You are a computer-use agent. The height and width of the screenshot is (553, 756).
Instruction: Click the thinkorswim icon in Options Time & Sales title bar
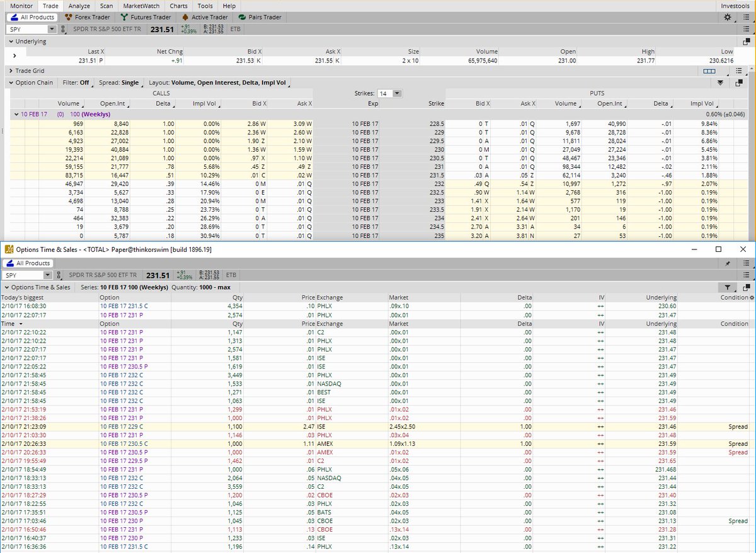[x=9, y=249]
